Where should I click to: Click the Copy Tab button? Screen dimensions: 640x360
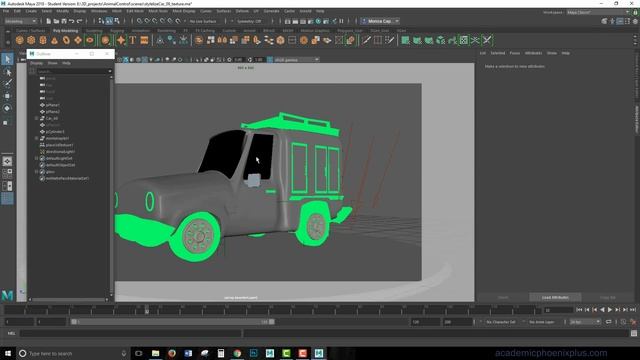pos(608,298)
